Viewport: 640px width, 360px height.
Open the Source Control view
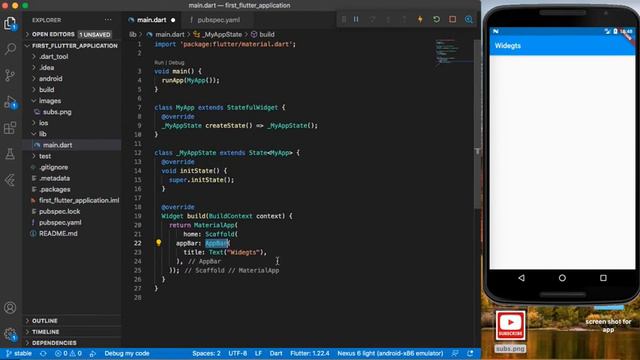pos(10,75)
